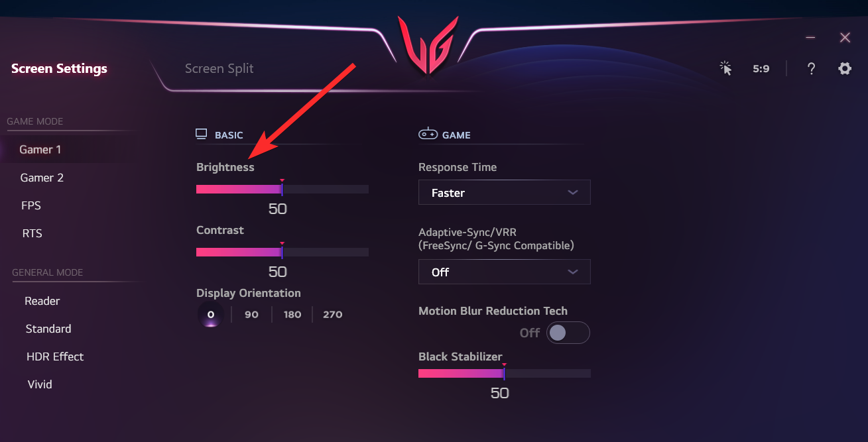Image resolution: width=868 pixels, height=442 pixels.
Task: Click the monitor icon beside BASIC
Action: pos(201,133)
